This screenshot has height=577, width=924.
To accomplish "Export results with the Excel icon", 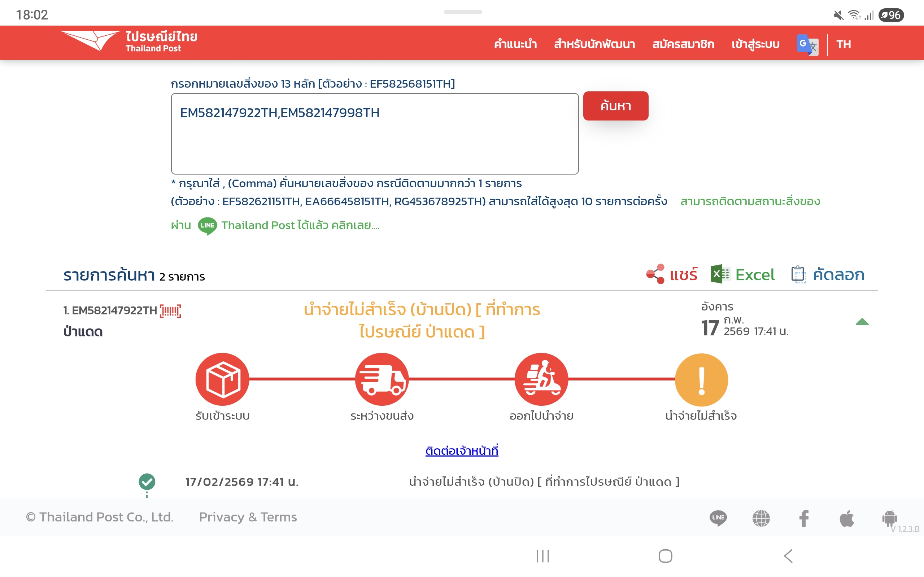I will [720, 274].
